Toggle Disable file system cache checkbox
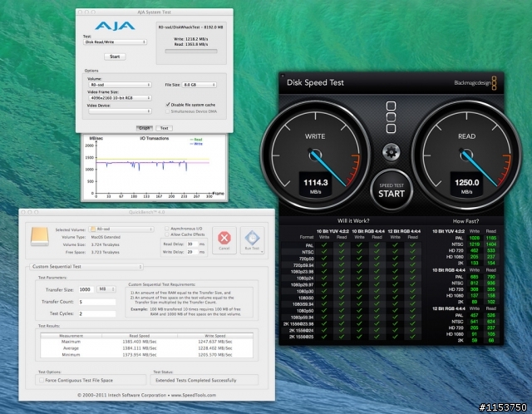This screenshot has width=532, height=414. pyautogui.click(x=168, y=105)
